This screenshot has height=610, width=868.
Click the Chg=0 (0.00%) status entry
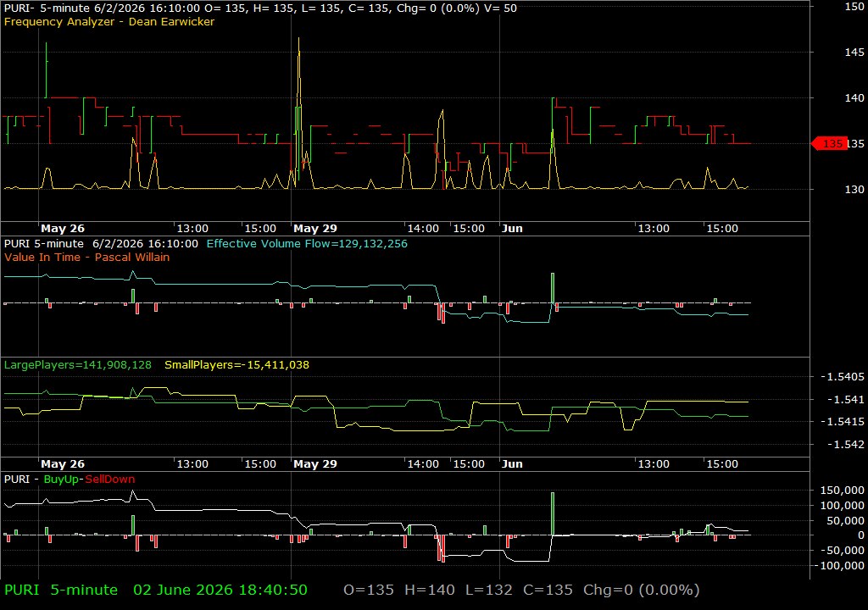point(642,590)
